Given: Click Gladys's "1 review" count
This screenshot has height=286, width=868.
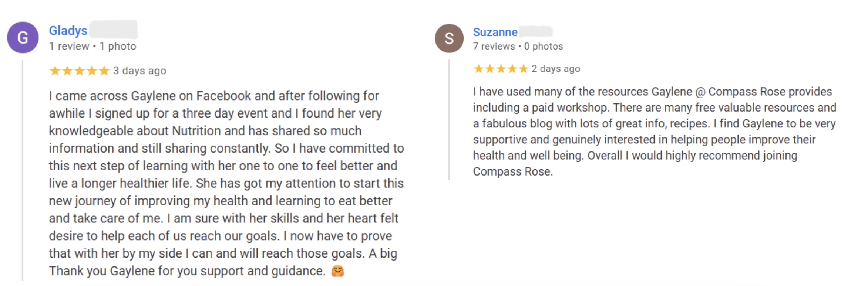Looking at the screenshot, I should click(x=69, y=46).
